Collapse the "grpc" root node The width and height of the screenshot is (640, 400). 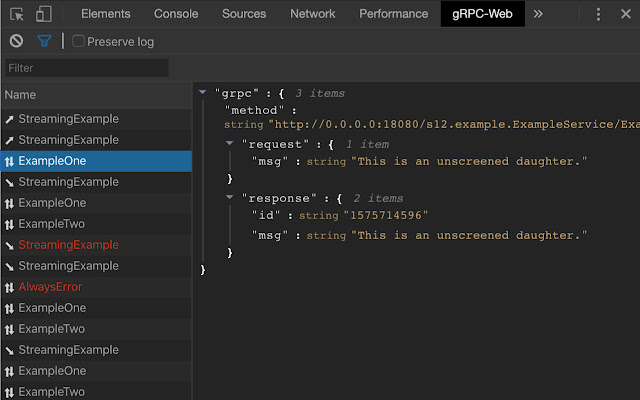pos(203,93)
